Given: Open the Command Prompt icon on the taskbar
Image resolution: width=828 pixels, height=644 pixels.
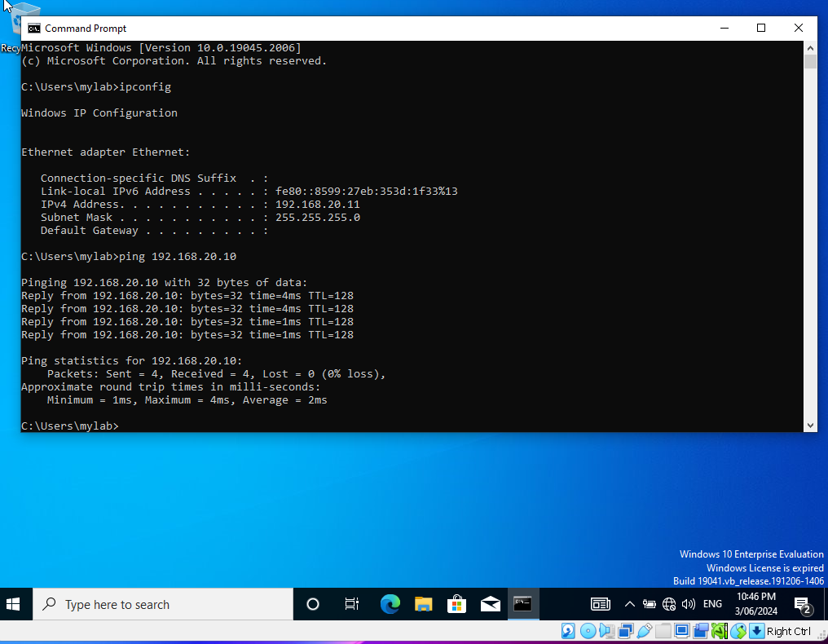Looking at the screenshot, I should click(523, 604).
